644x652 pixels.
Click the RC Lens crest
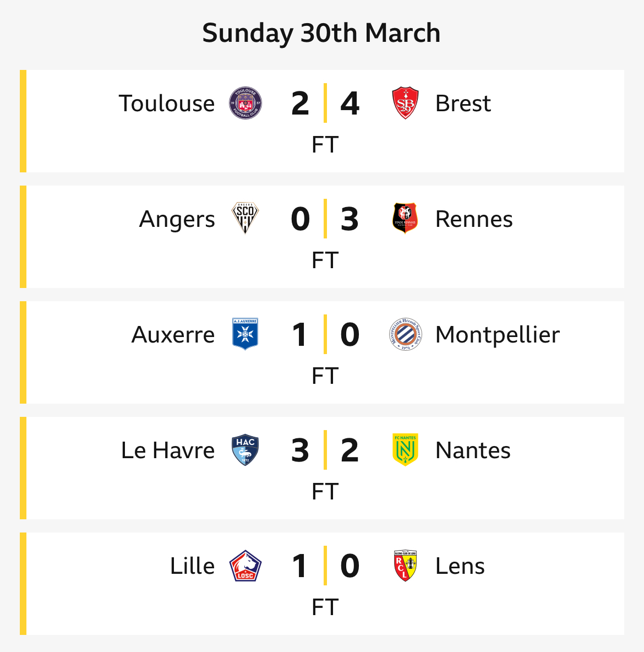405,566
